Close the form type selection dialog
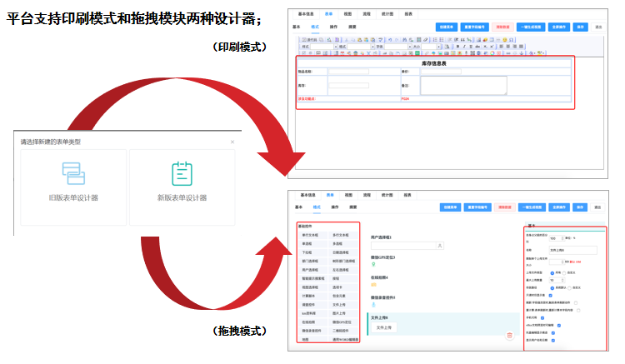Image resolution: width=625 pixels, height=364 pixels. (x=232, y=142)
